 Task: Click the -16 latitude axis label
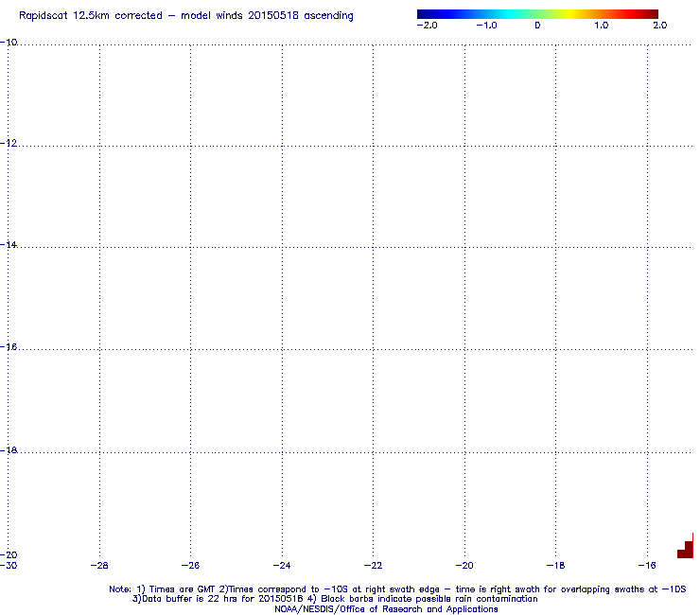coord(9,347)
